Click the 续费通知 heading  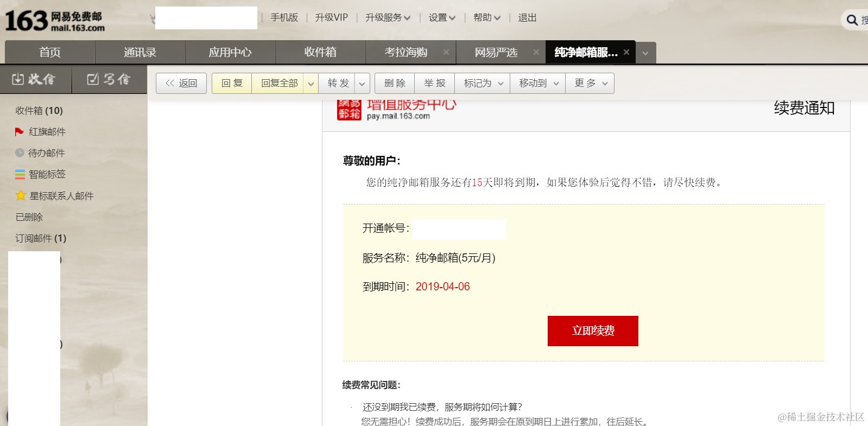coord(804,108)
